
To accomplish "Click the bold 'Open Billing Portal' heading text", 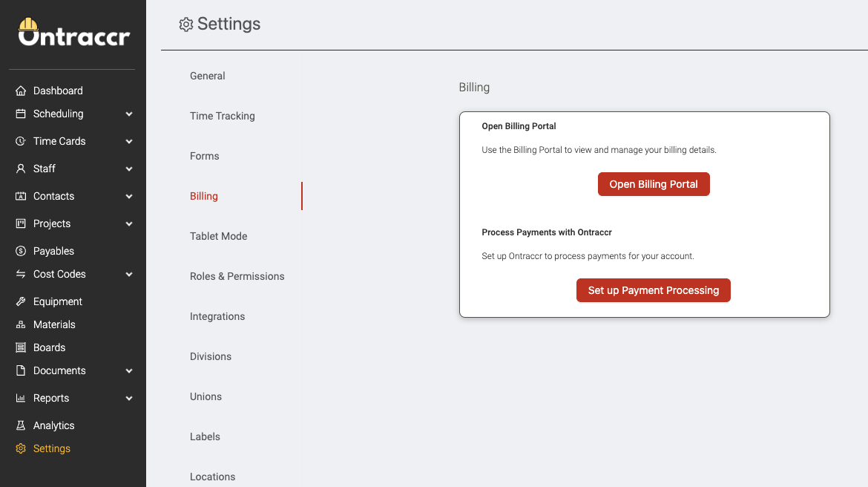I will [x=519, y=126].
